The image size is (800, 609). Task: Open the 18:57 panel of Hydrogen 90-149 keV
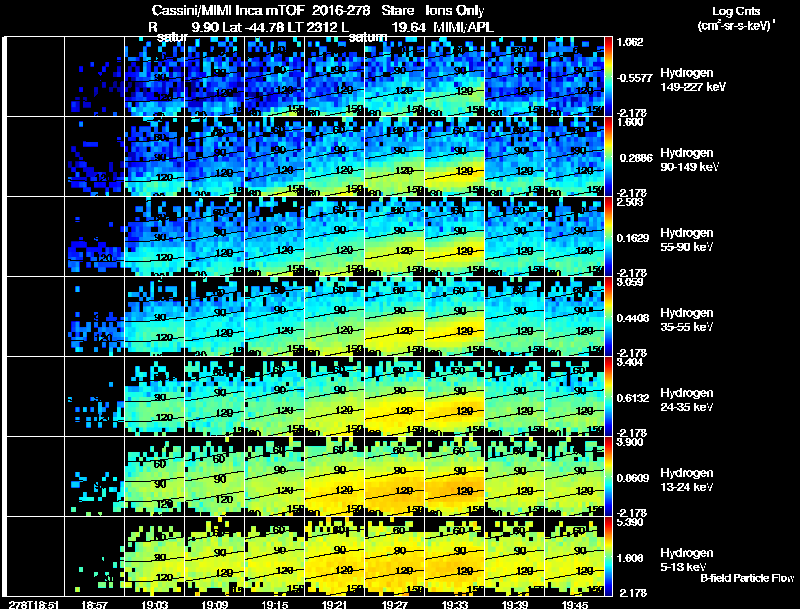(94, 157)
